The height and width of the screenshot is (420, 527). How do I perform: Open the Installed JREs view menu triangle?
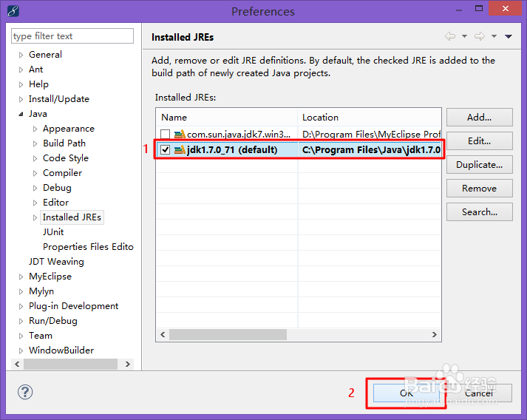coord(509,36)
